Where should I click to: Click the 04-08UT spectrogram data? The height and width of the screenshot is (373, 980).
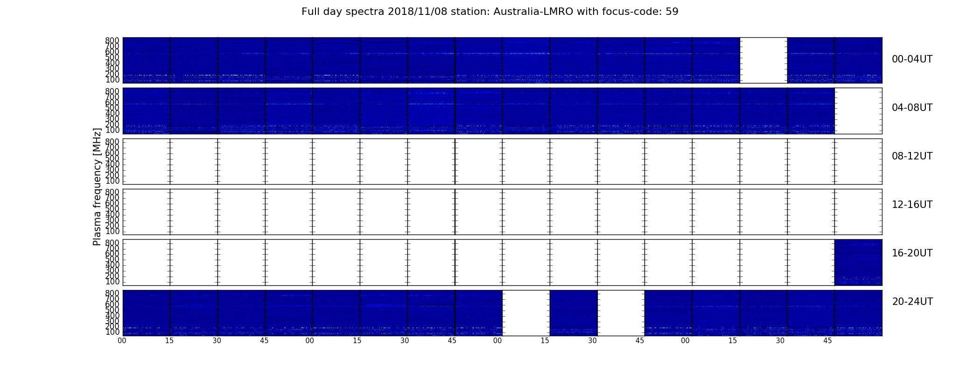point(478,111)
